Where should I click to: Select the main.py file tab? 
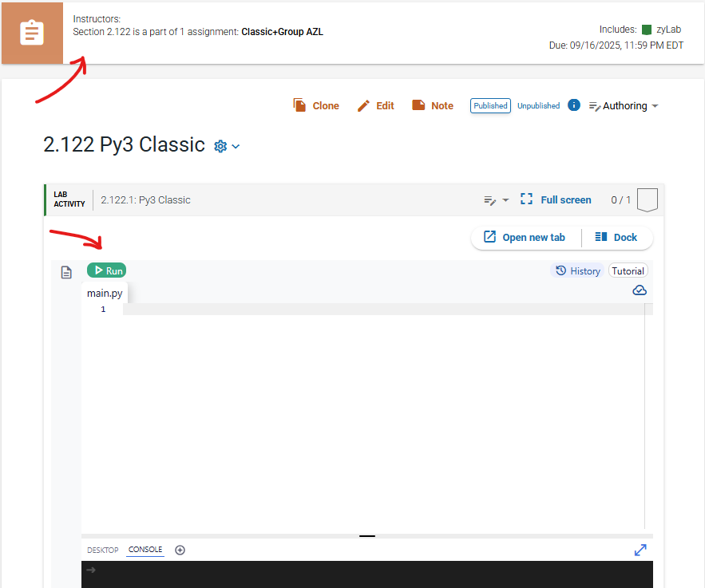click(105, 294)
